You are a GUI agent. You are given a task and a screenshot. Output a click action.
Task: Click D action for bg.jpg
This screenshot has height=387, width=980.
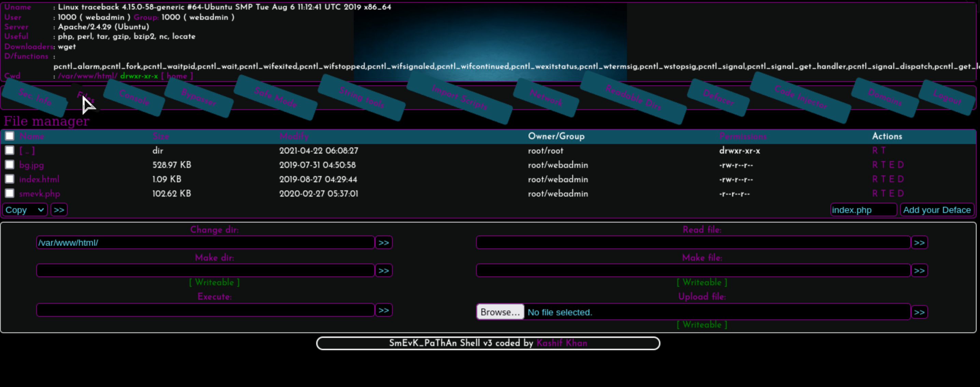click(900, 165)
